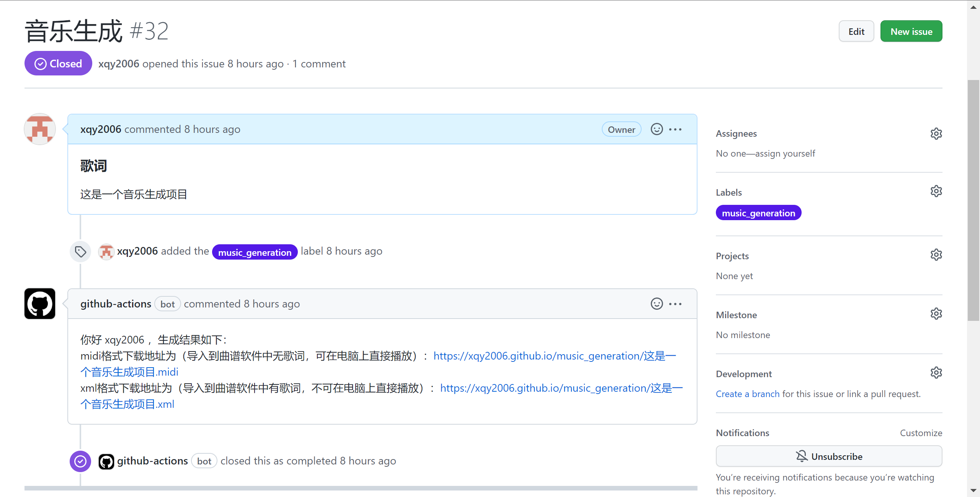
Task: Open the Milestone settings gear
Action: tap(936, 313)
